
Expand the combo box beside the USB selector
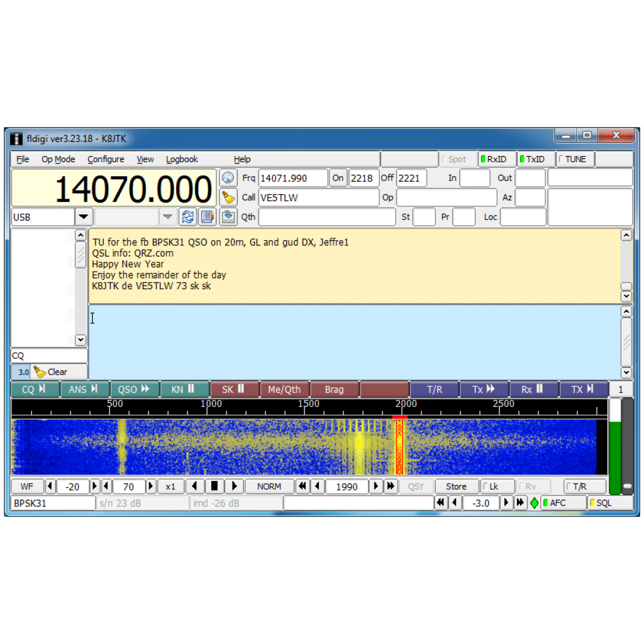pos(167,216)
